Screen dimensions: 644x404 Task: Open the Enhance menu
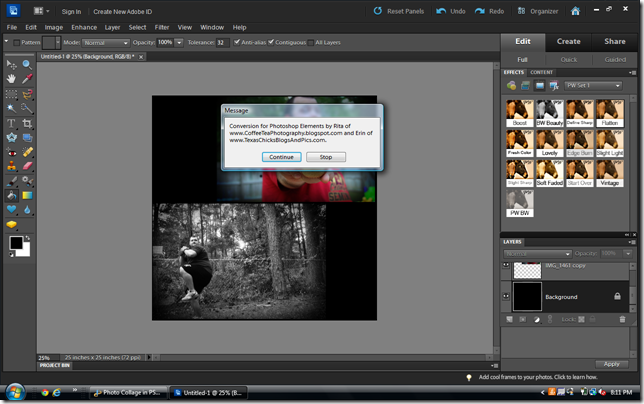click(83, 27)
